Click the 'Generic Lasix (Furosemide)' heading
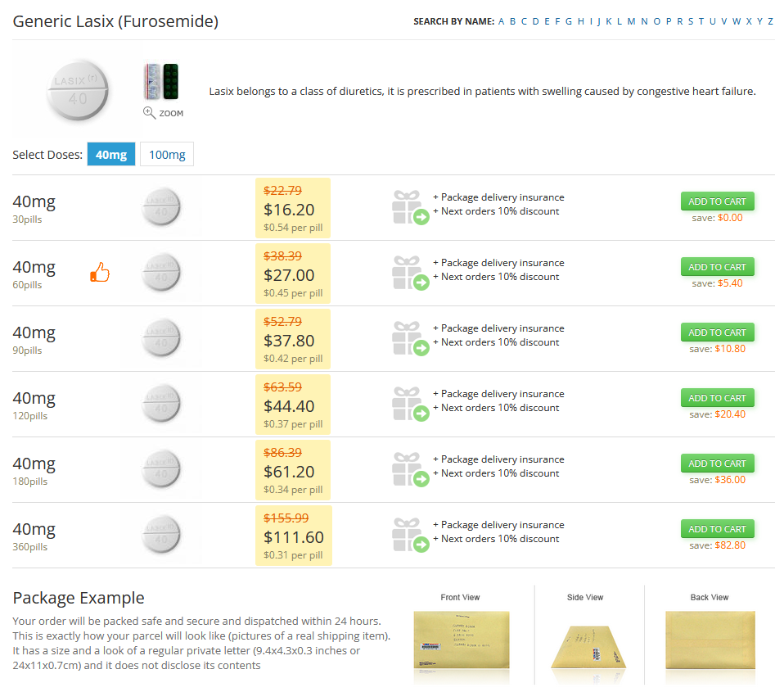The width and height of the screenshot is (784, 692). click(115, 21)
